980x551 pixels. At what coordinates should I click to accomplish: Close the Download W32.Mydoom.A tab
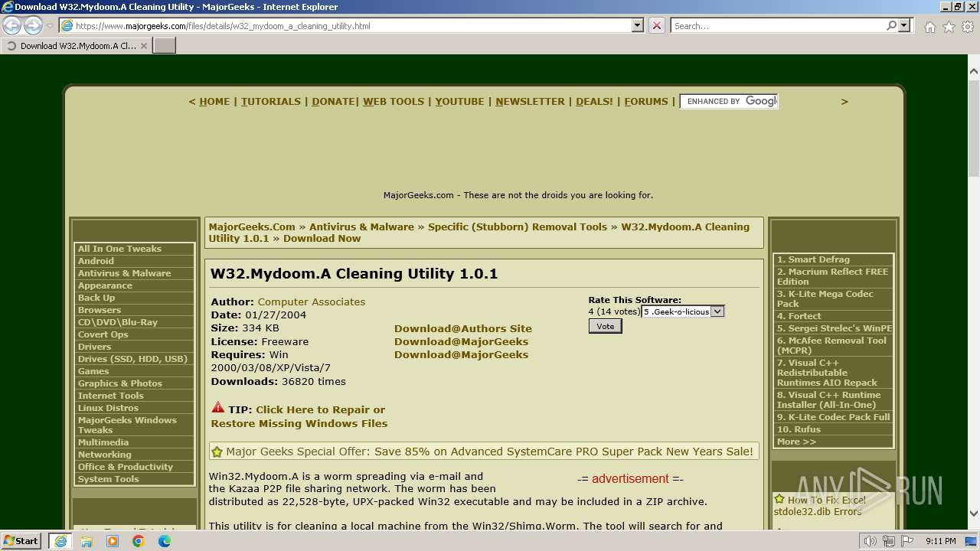[x=143, y=46]
